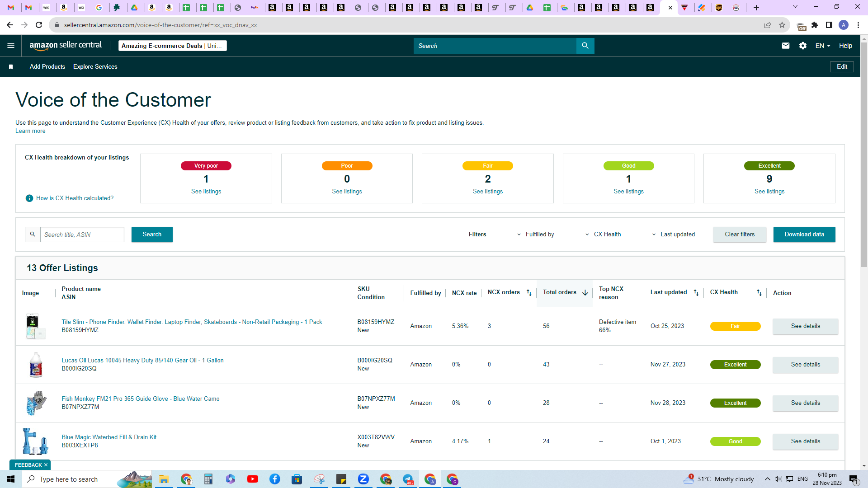Click the browser address bar URL
868x488 pixels.
click(160, 25)
